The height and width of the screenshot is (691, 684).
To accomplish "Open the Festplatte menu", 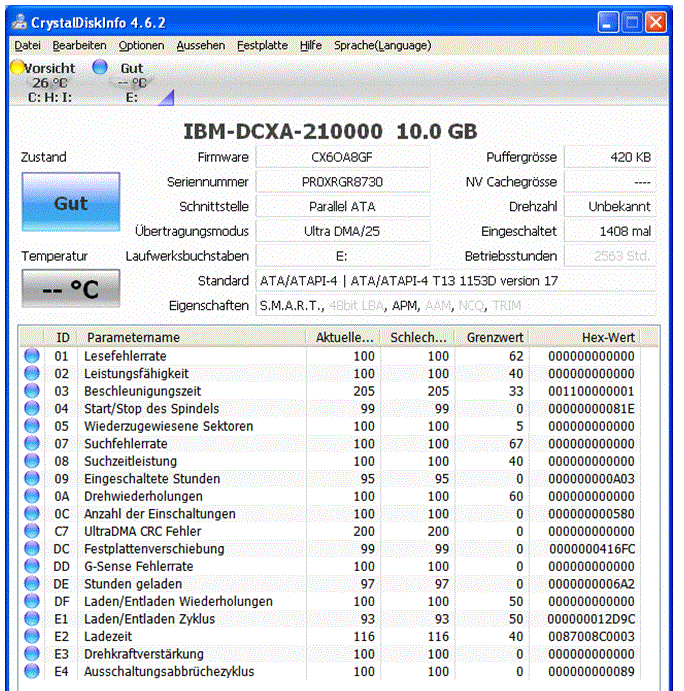I will coord(262,45).
